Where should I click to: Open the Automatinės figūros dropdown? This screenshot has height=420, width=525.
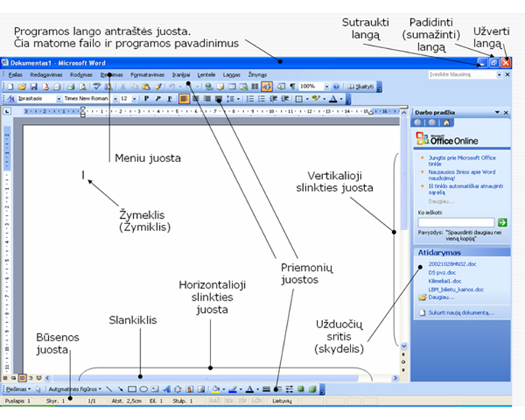(x=75, y=389)
